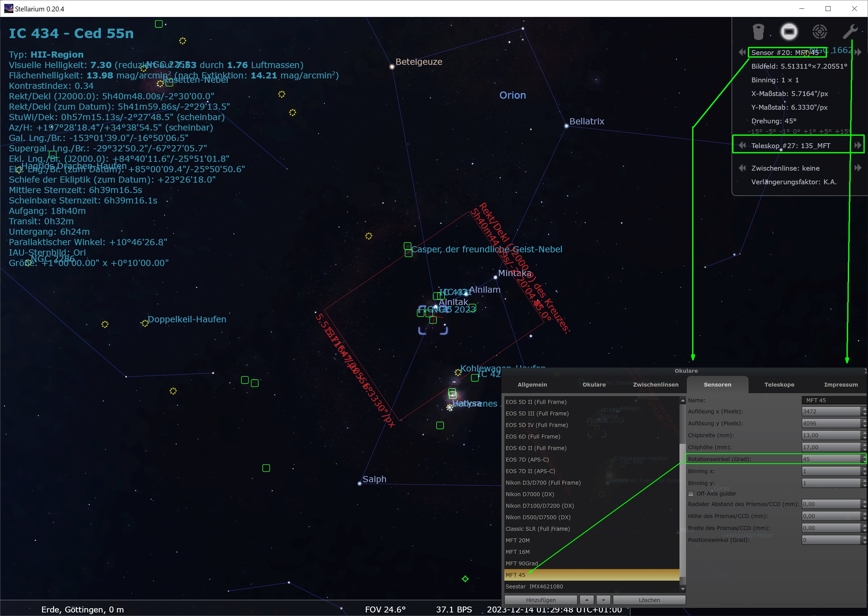Open Oculars configuration with wrench icon

pyautogui.click(x=850, y=32)
